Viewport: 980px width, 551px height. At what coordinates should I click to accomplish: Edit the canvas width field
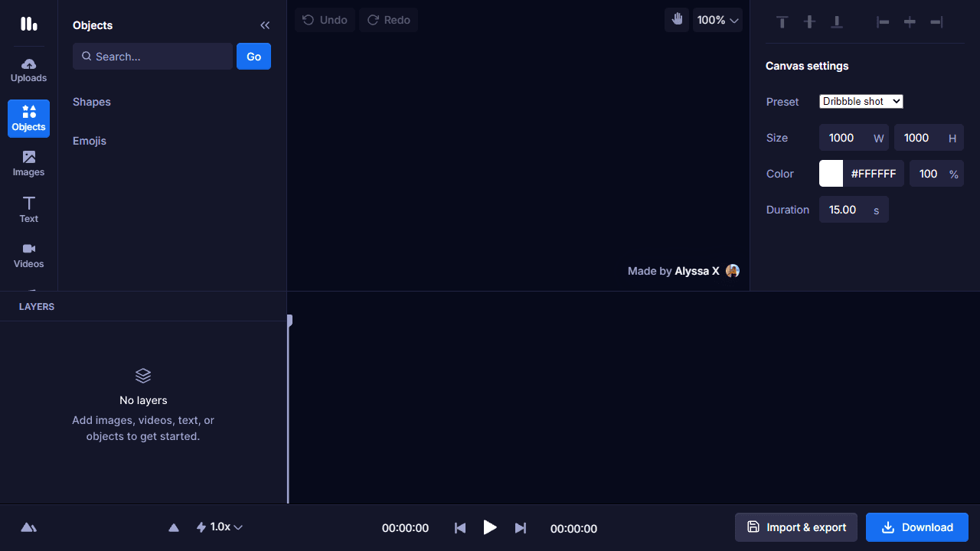[x=854, y=138]
